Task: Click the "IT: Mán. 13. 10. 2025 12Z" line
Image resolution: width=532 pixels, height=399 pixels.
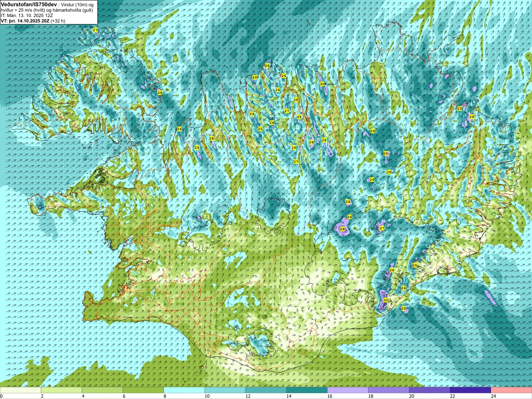Action: coord(27,15)
